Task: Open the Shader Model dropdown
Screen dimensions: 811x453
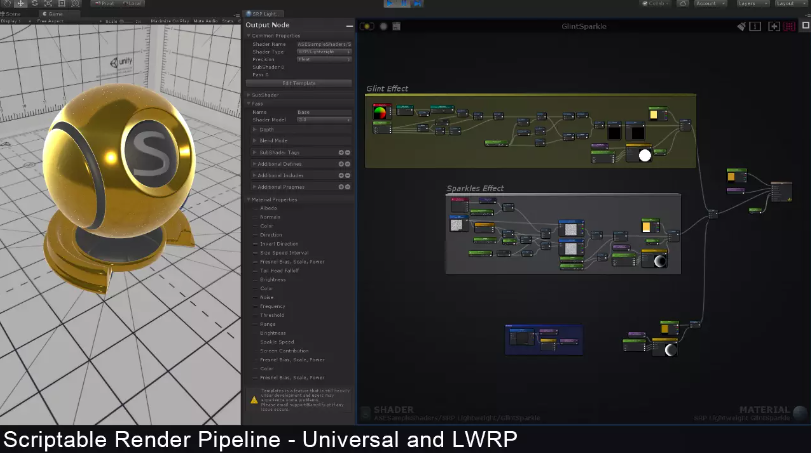Action: (x=324, y=119)
